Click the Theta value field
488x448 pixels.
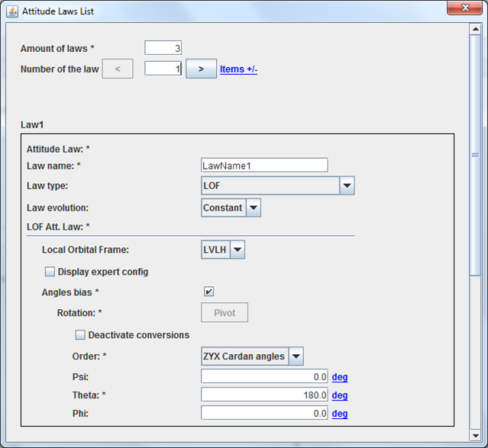click(x=264, y=395)
